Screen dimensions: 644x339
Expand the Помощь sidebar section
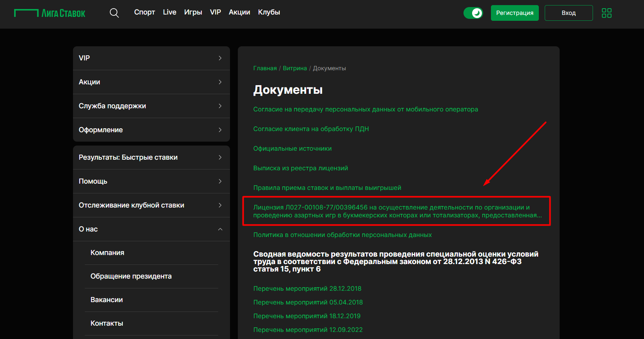pyautogui.click(x=151, y=181)
